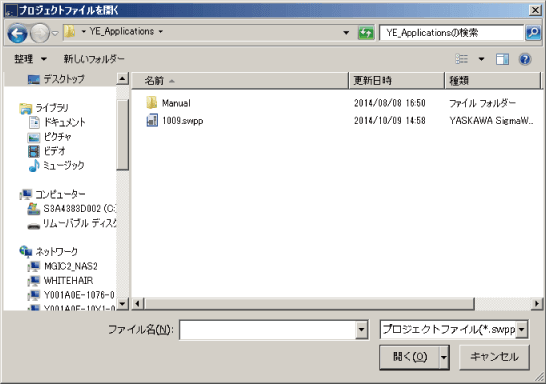Create folder with 新しいフォルダー
The image size is (546, 384).
coord(94,59)
